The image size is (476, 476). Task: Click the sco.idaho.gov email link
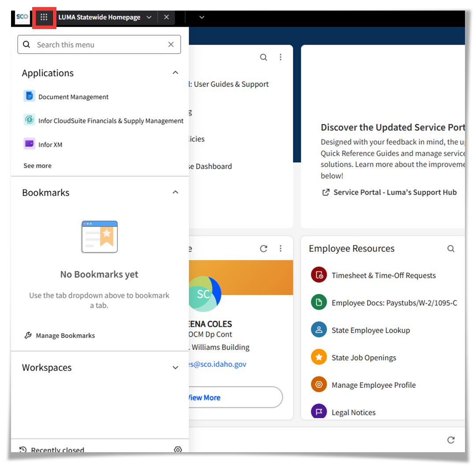pyautogui.click(x=218, y=364)
